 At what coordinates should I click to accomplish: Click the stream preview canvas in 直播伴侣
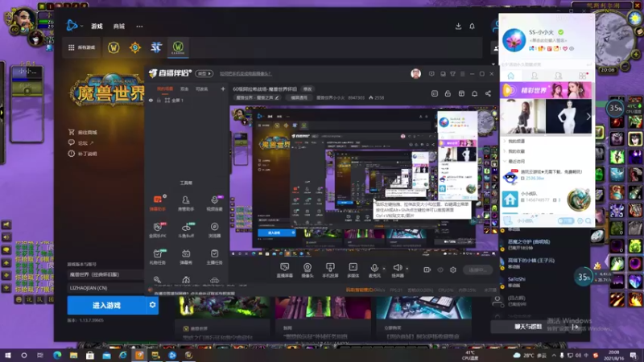click(x=363, y=180)
